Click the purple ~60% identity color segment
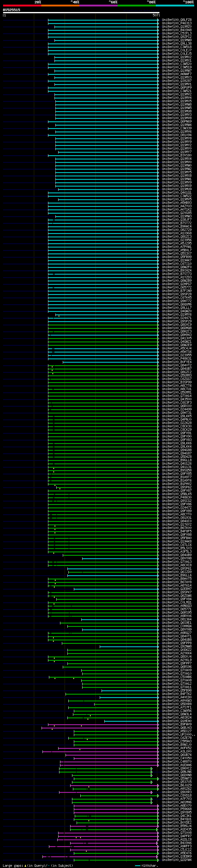Image resolution: width=197 pixels, height=868 pixels. point(99,6)
